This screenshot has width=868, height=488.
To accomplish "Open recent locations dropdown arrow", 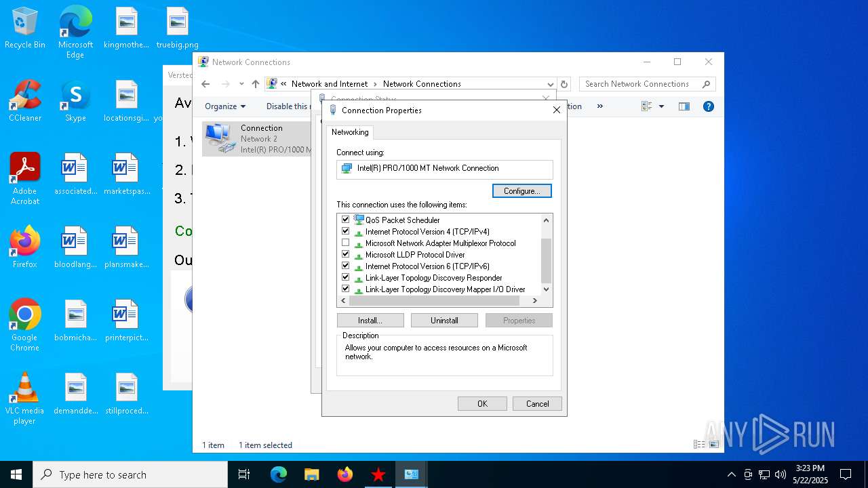I will pyautogui.click(x=241, y=84).
